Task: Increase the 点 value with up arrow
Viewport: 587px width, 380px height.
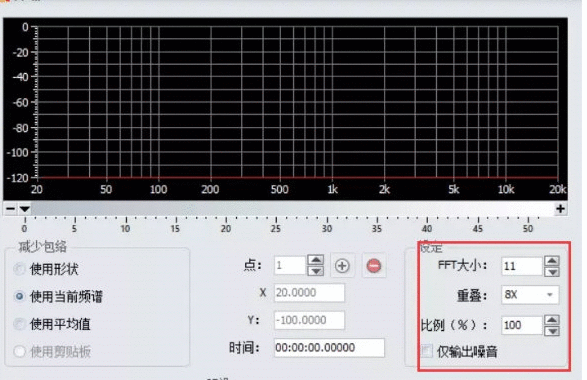Action: [x=316, y=260]
